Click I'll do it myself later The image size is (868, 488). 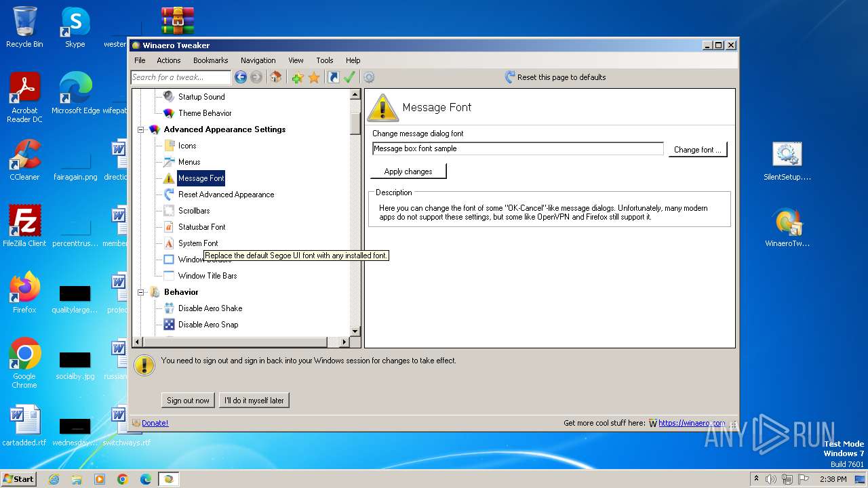[x=254, y=401]
